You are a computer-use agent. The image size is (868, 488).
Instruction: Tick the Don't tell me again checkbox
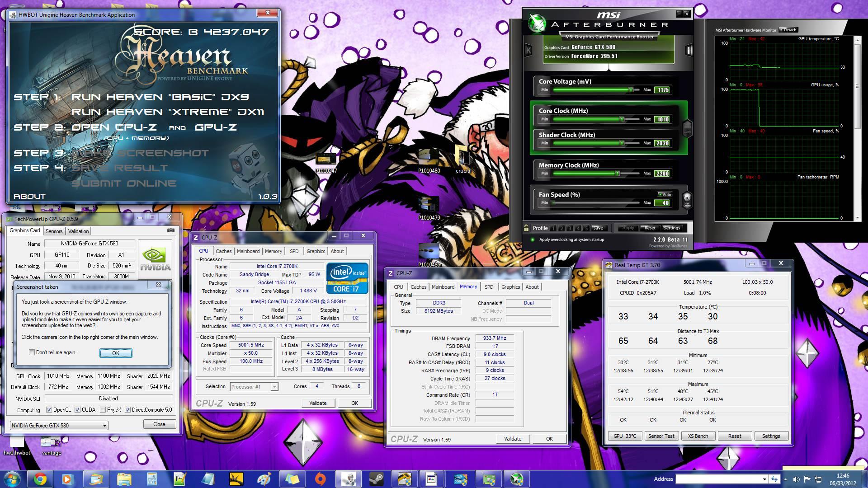[32, 352]
